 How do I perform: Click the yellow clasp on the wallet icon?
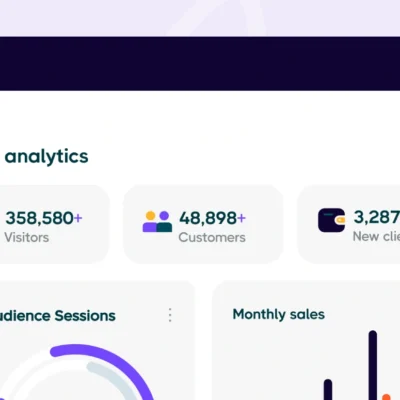tap(340, 220)
